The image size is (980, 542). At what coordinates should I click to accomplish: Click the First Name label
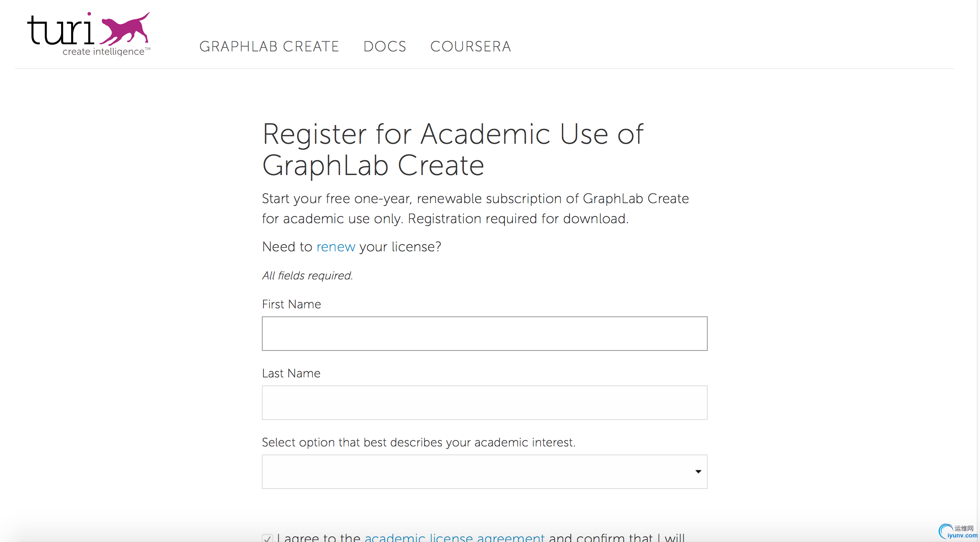coord(291,304)
